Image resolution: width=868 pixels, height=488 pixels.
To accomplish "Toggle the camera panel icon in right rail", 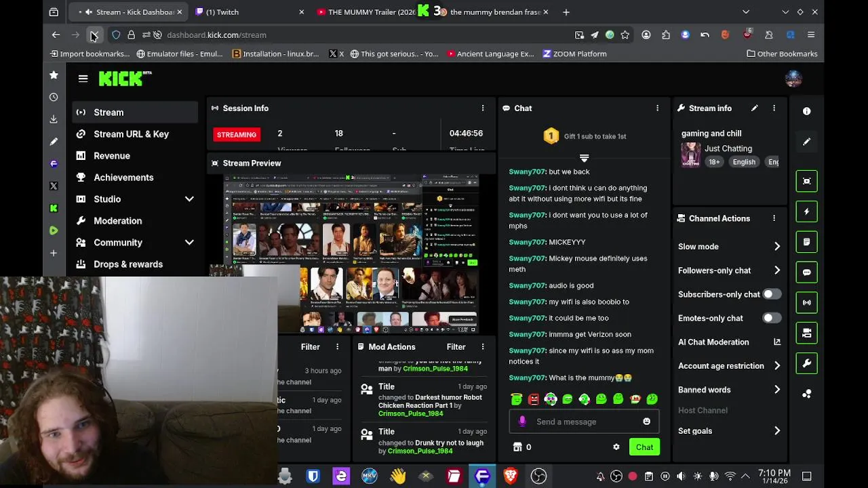I will tap(806, 333).
